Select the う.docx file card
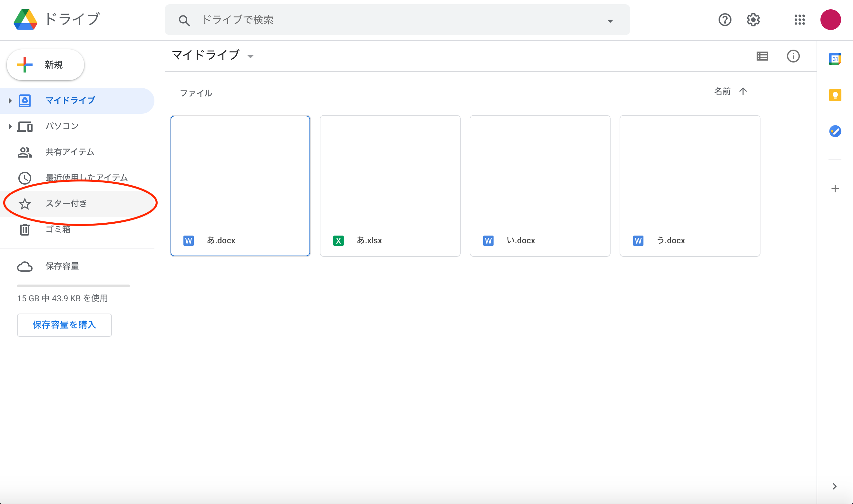Image resolution: width=853 pixels, height=504 pixels. (x=690, y=186)
